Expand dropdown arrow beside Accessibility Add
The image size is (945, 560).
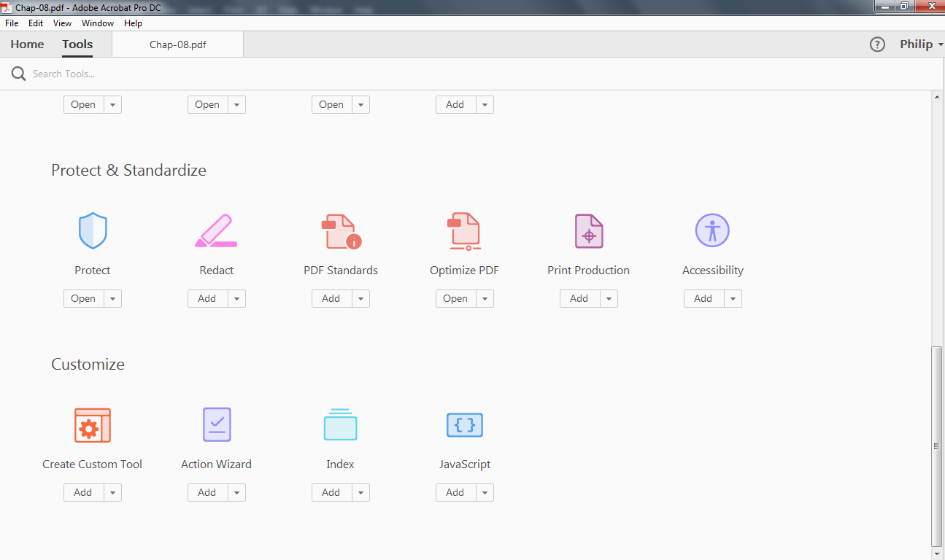(x=733, y=299)
